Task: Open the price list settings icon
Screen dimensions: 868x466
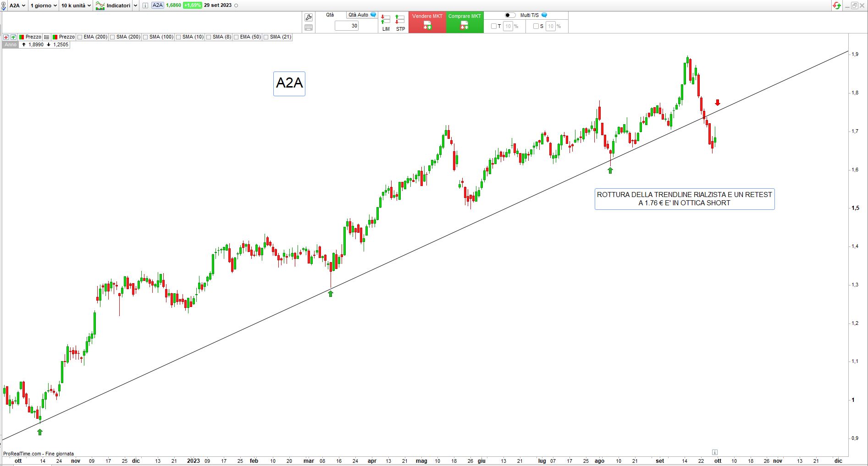Action: coord(47,37)
